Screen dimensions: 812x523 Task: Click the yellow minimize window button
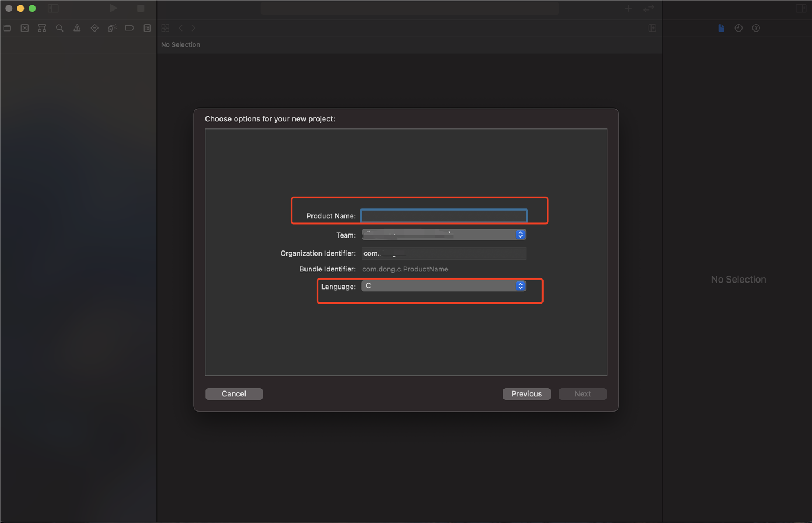(x=20, y=8)
